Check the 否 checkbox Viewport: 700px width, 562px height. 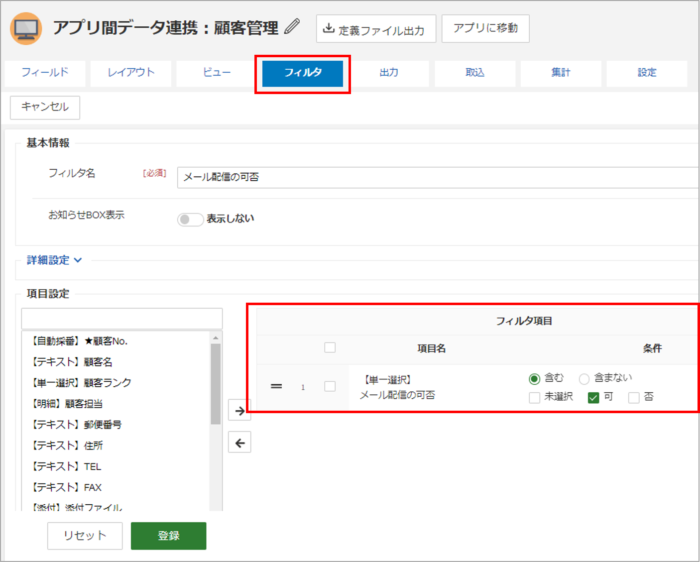[633, 397]
